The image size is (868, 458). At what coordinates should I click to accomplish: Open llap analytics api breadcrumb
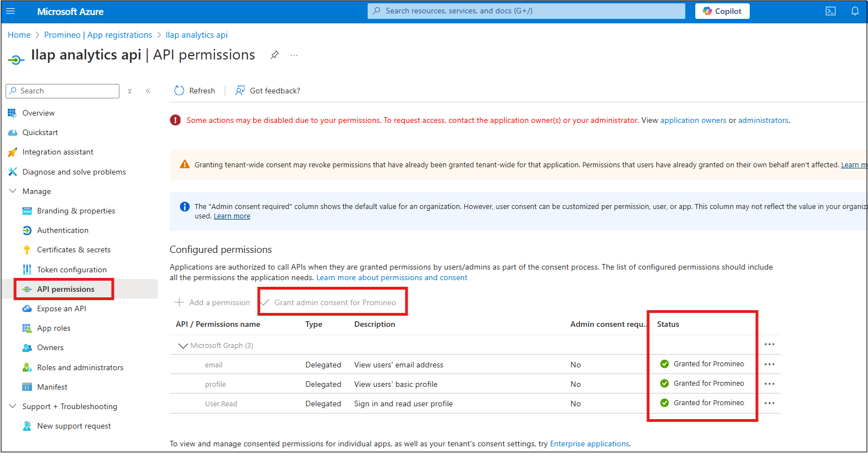pos(197,35)
